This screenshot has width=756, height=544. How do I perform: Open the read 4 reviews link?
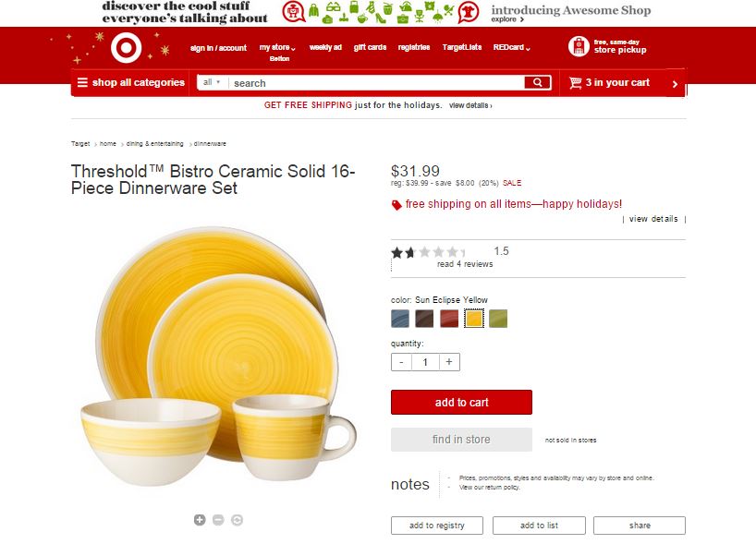(x=465, y=264)
